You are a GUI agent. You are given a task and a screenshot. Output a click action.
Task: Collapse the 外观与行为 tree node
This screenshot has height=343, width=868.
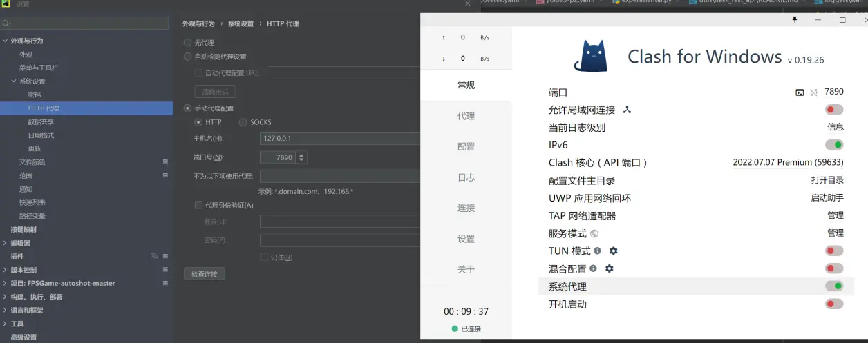click(5, 41)
